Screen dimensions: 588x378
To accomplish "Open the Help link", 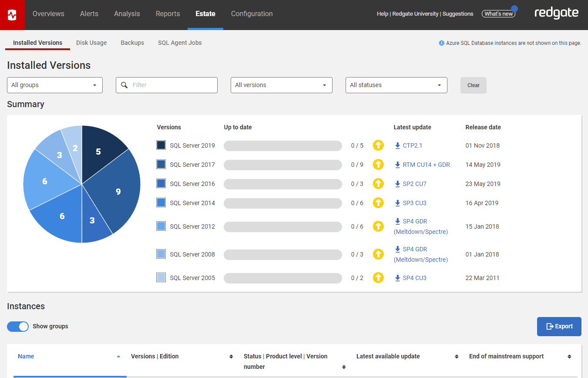I will point(383,14).
